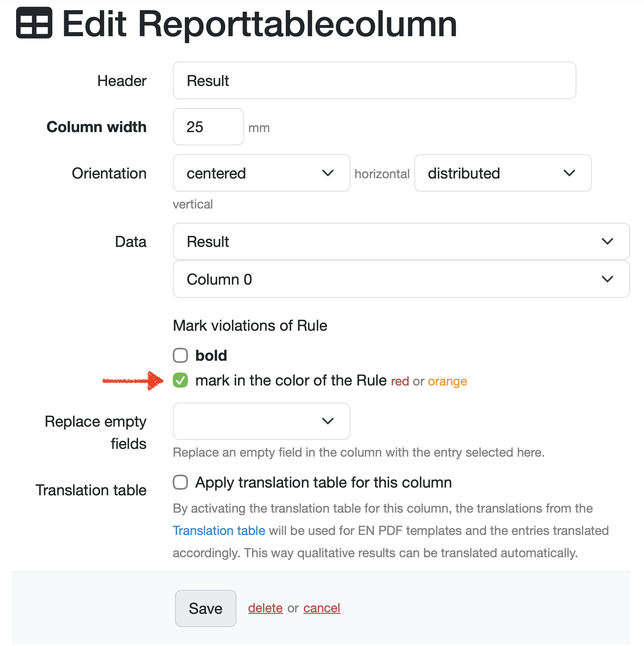Screen dimensions: 644x646
Task: Enable Apply translation table for this column
Action: [180, 483]
